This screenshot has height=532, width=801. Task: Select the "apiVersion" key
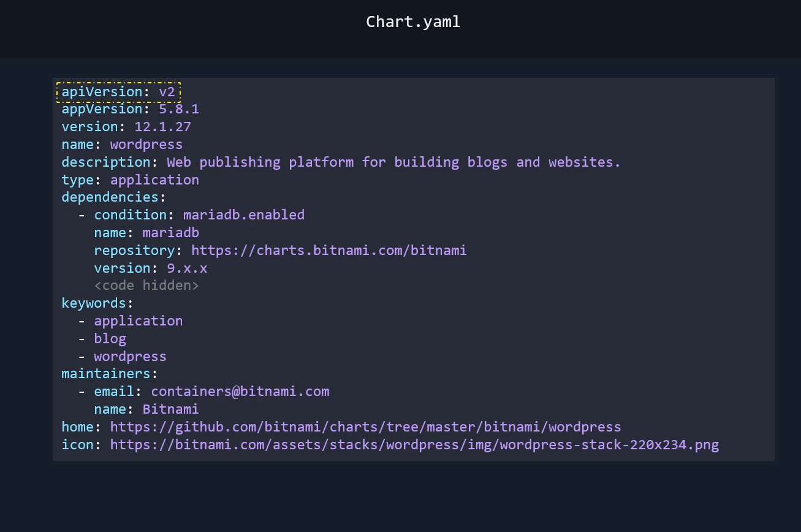tap(102, 92)
